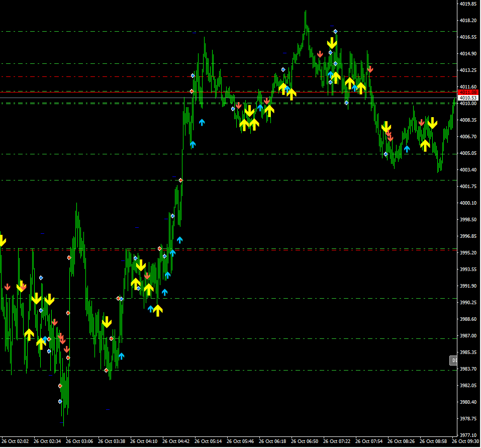481x448 pixels.
Task: Click the 26 Oct 04:42 time label
Action: [x=176, y=441]
